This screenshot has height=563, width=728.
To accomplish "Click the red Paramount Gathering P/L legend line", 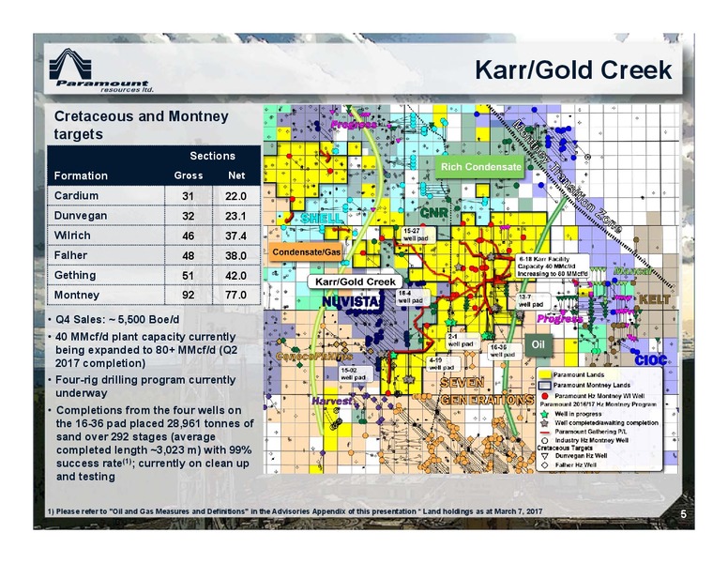I will click(545, 432).
